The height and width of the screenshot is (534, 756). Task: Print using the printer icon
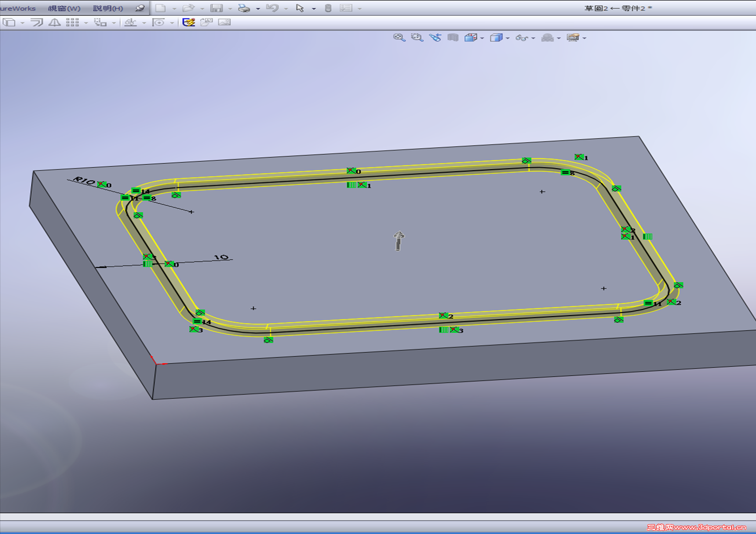[244, 8]
